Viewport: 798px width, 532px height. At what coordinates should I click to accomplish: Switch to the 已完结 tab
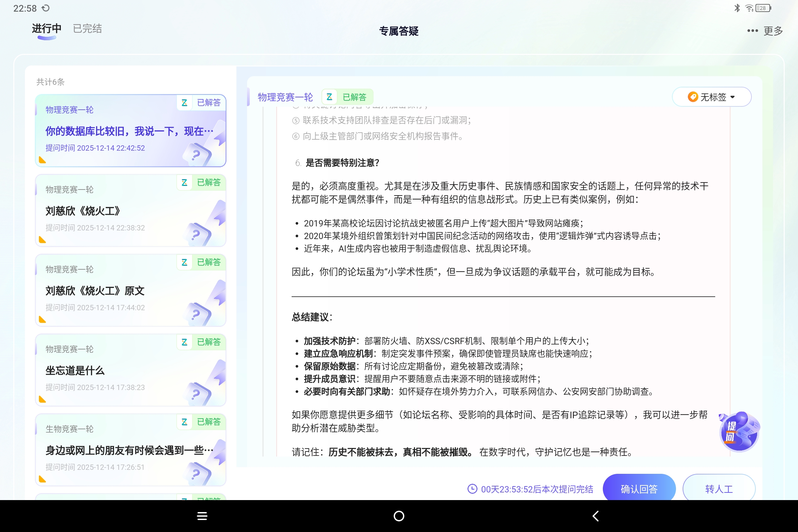[x=87, y=29]
